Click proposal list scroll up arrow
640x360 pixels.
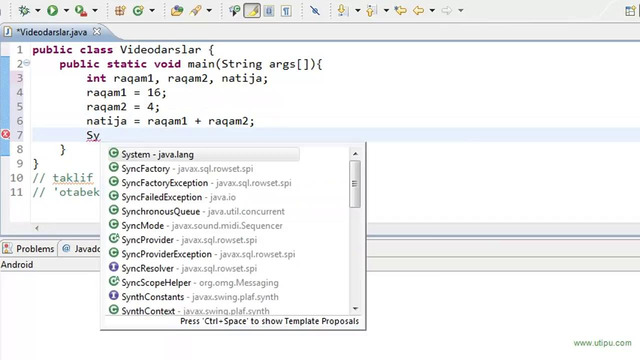pos(355,153)
